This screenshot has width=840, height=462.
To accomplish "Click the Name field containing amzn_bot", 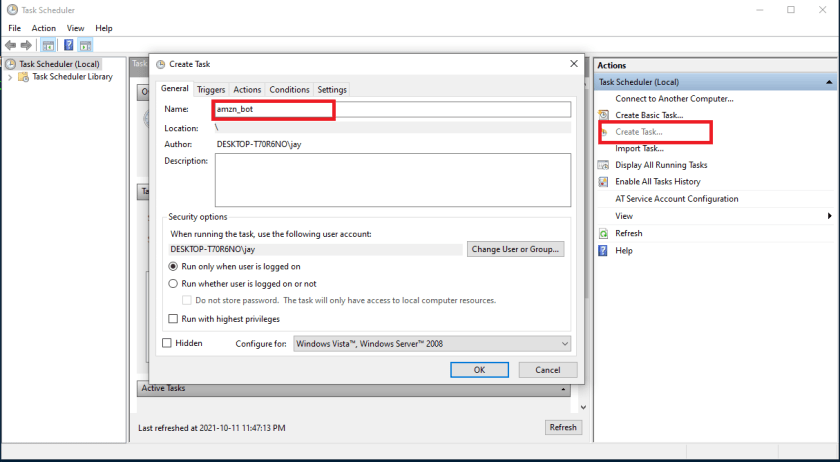I will (393, 109).
